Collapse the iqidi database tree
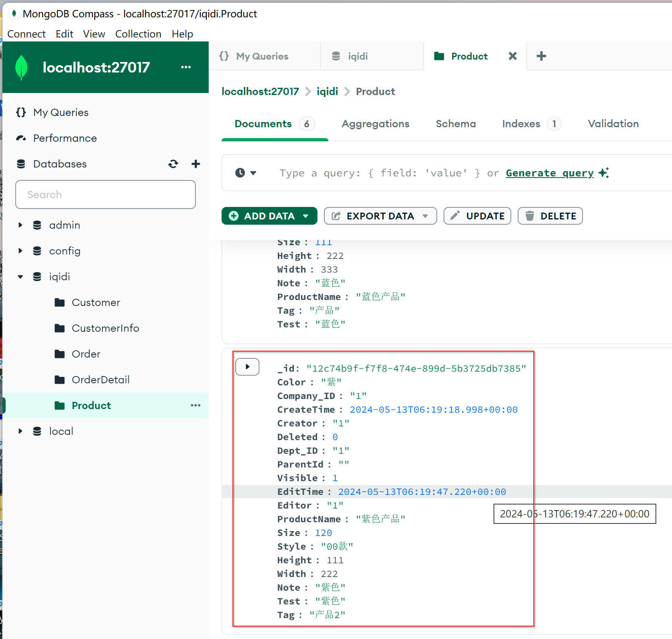The image size is (672, 639). tap(20, 277)
